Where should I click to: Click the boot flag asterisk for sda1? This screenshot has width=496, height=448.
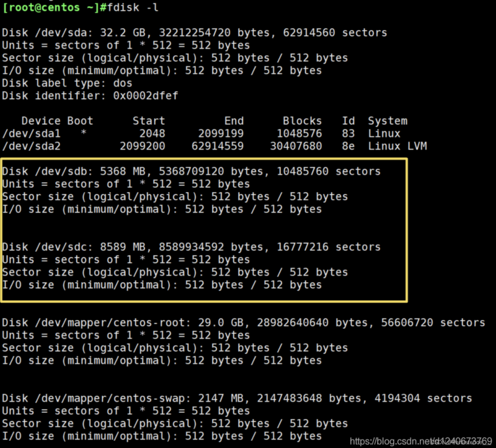coord(84,132)
